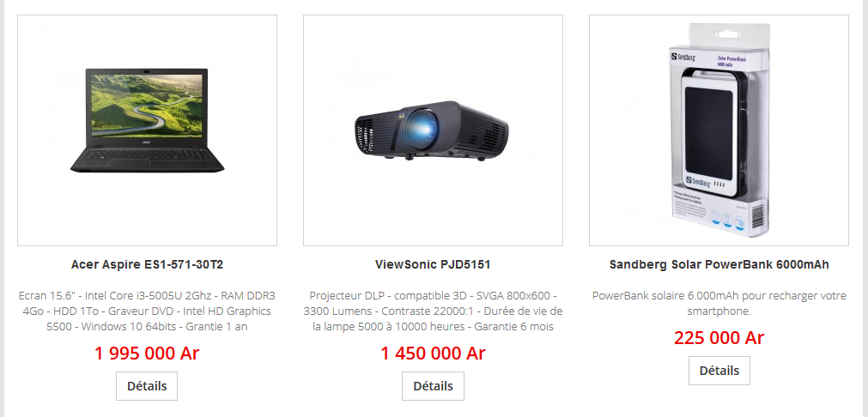Open Détails for Acer Aspire ES1-571-30T2
Image resolution: width=868 pixels, height=417 pixels.
[147, 386]
